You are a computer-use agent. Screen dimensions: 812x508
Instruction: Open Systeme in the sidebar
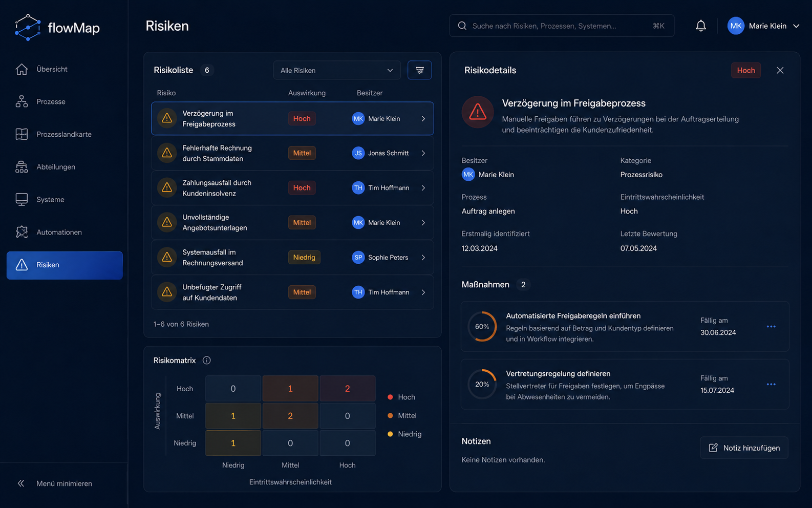pyautogui.click(x=65, y=200)
